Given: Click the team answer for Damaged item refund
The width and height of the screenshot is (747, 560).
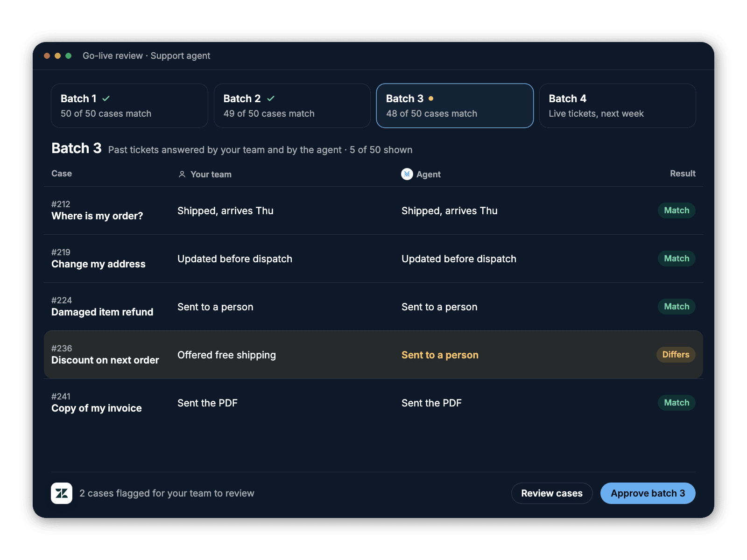Looking at the screenshot, I should click(x=215, y=307).
